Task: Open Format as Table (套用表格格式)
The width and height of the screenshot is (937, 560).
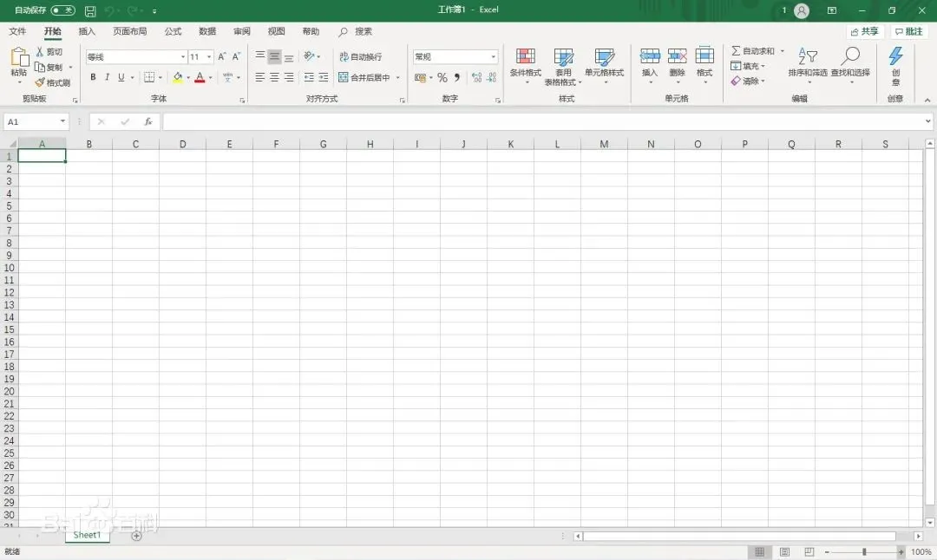Action: [x=563, y=66]
